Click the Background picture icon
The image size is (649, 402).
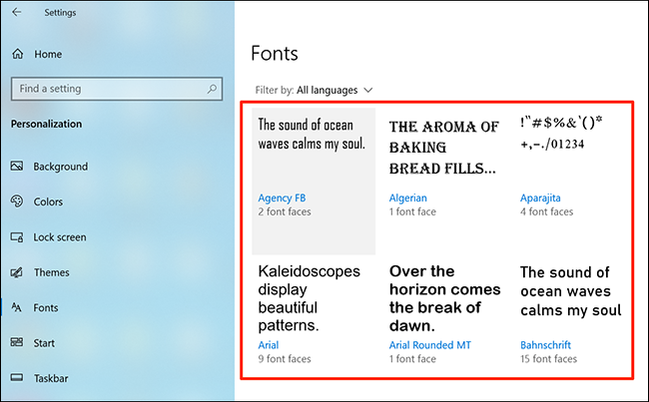[x=17, y=166]
